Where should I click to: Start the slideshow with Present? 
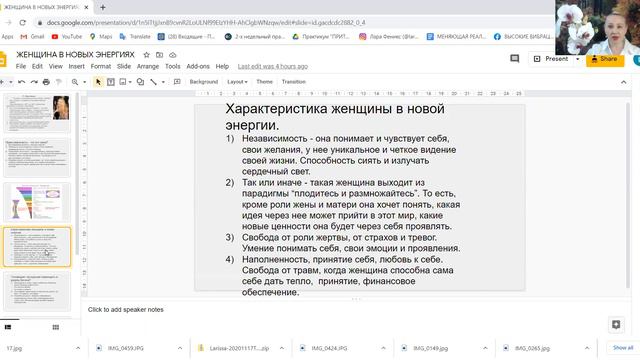[x=551, y=59]
